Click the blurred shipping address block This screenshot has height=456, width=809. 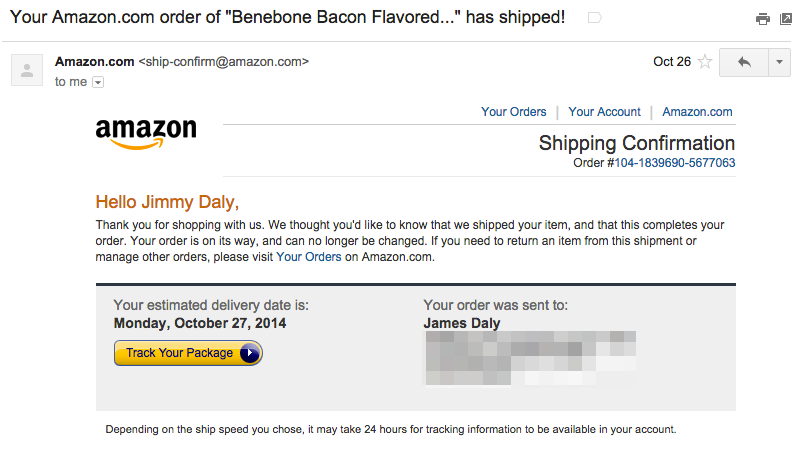530,357
